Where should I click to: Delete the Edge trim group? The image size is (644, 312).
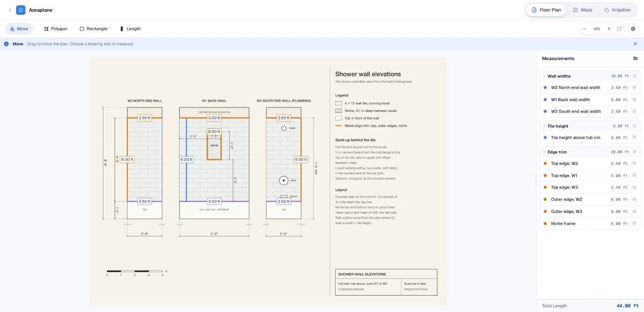pyautogui.click(x=635, y=152)
